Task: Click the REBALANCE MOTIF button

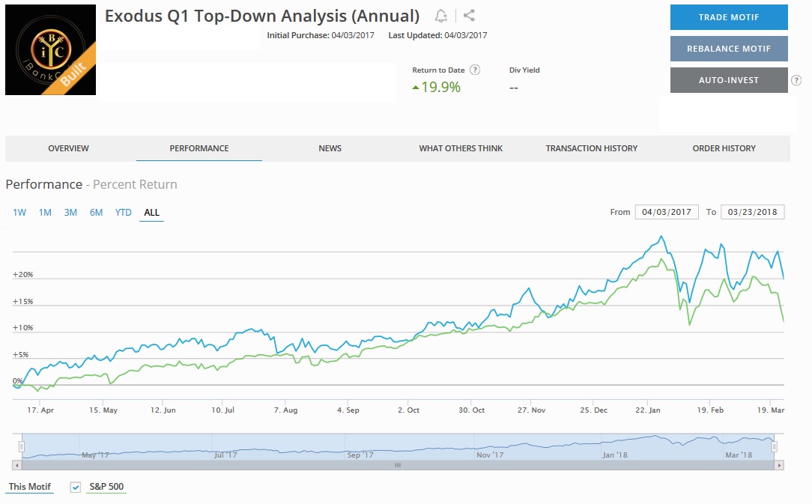Action: [x=729, y=49]
